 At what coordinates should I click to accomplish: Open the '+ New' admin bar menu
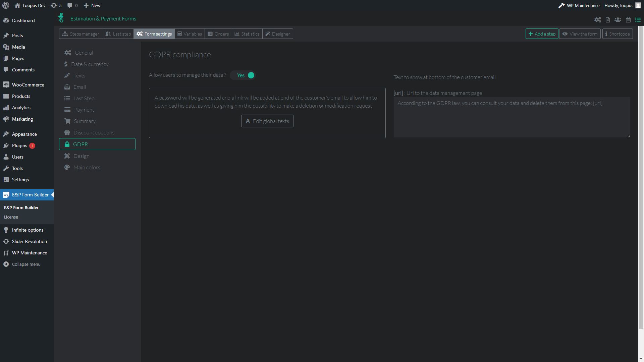92,5
